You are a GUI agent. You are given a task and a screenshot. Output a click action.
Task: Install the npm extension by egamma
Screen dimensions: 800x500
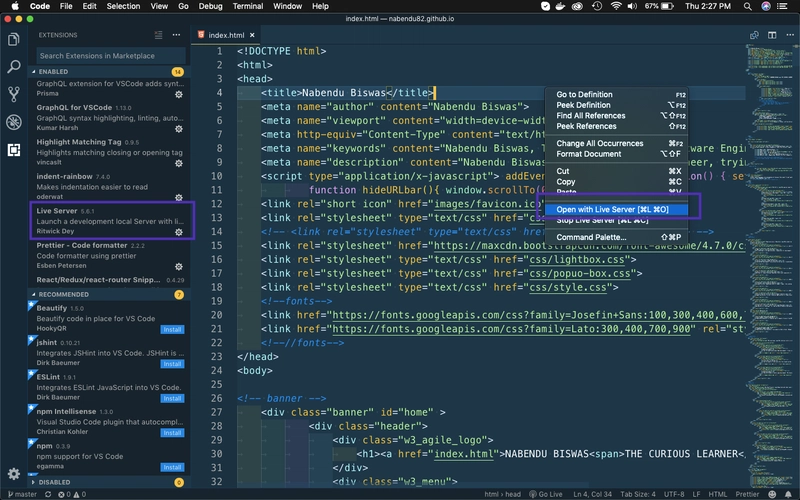point(172,467)
